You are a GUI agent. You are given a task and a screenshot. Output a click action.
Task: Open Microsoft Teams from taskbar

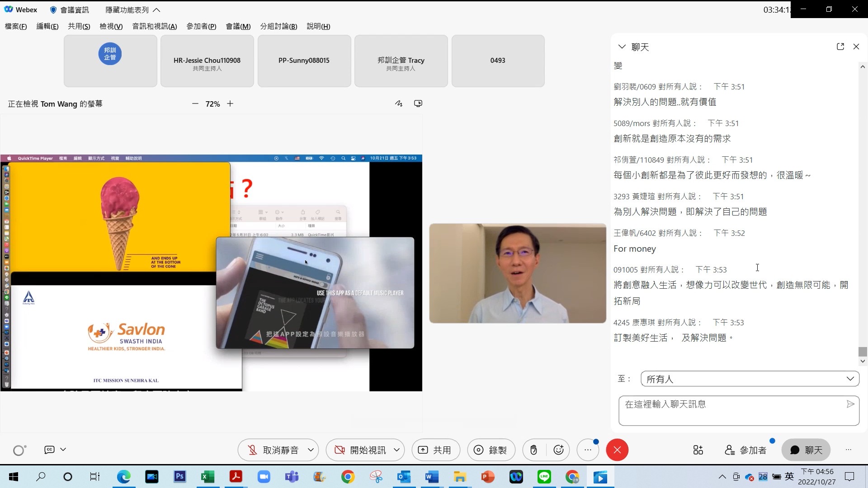click(x=292, y=477)
